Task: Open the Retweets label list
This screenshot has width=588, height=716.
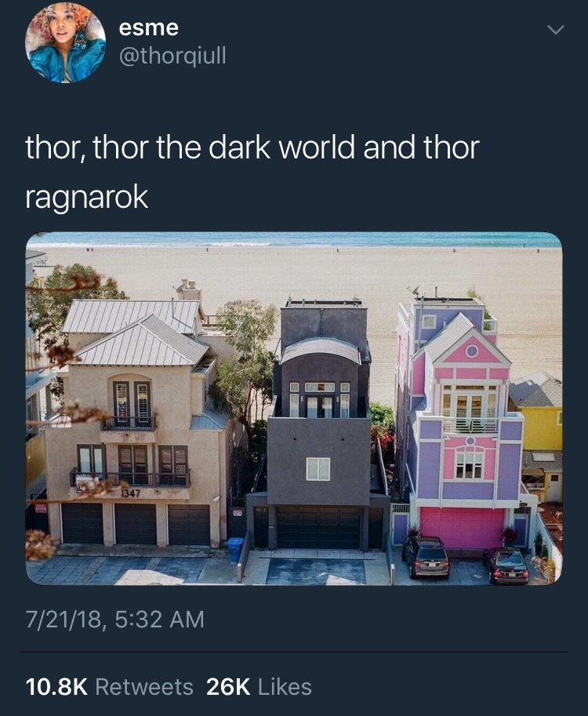Action: 144,687
